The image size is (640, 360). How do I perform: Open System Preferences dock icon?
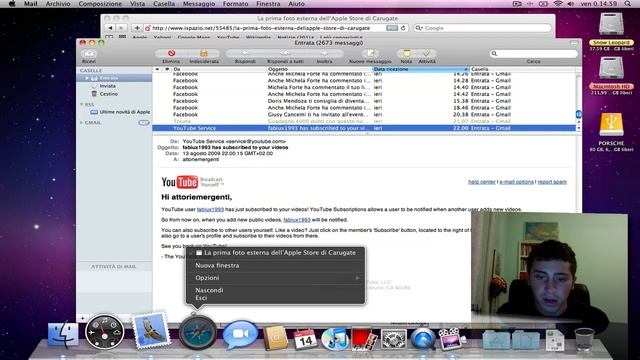coord(393,339)
